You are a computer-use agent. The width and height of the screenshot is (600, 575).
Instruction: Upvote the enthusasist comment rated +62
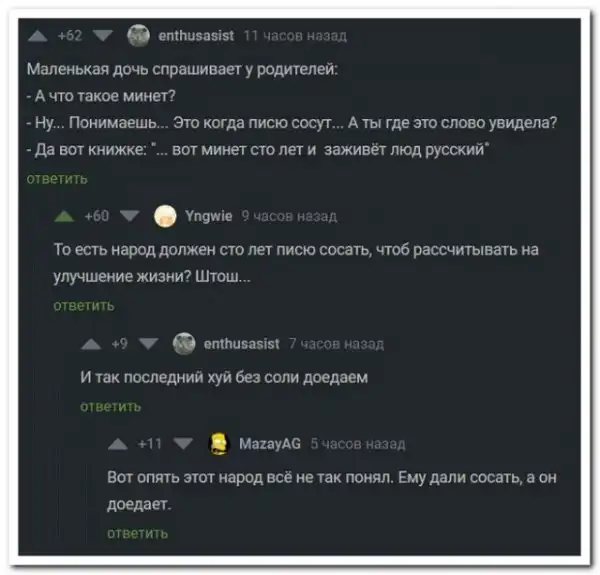[38, 36]
